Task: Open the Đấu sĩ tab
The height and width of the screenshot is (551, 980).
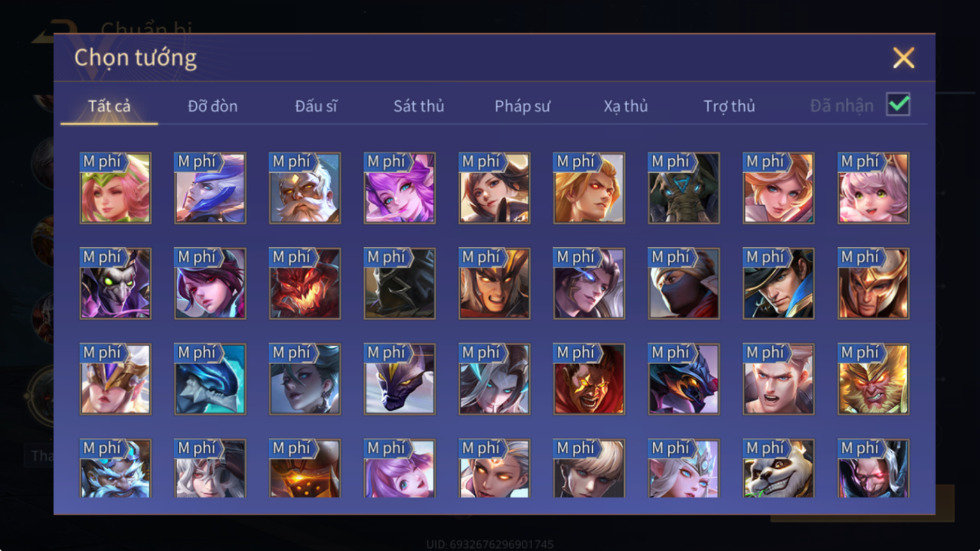Action: coord(316,106)
